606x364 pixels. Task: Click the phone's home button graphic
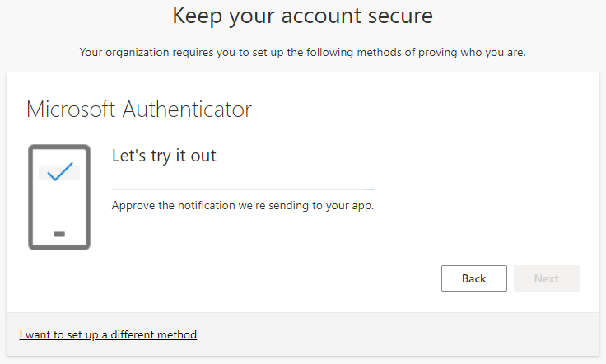pos(59,234)
